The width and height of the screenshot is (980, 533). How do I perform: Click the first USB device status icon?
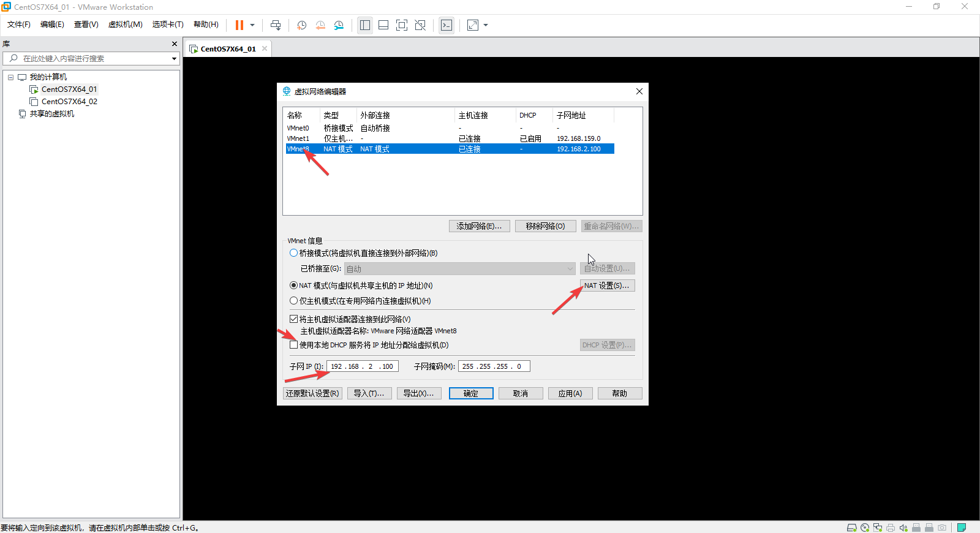[916, 527]
